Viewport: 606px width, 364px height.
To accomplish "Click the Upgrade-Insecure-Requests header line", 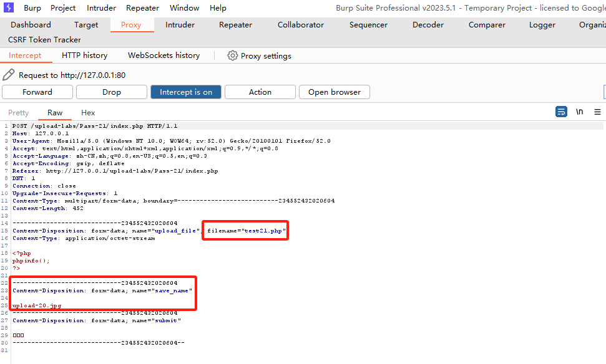I will tap(65, 193).
